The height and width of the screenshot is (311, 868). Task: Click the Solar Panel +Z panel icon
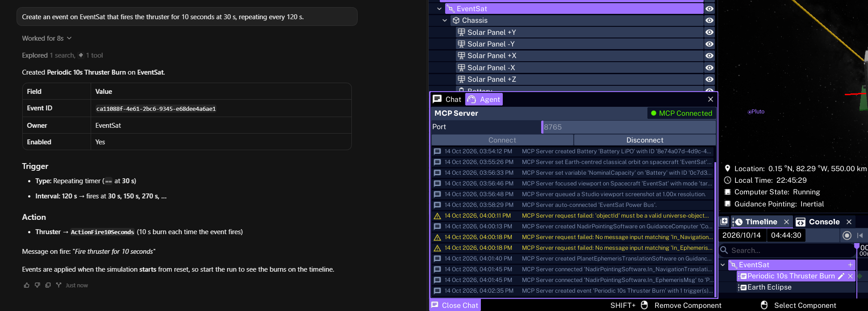(461, 79)
